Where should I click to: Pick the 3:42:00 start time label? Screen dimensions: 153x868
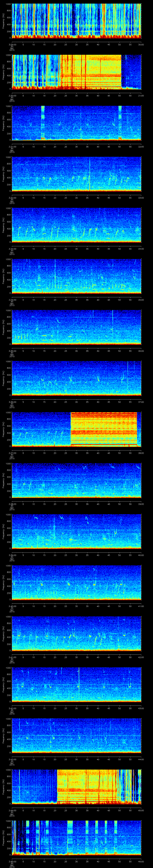(x=12, y=708)
